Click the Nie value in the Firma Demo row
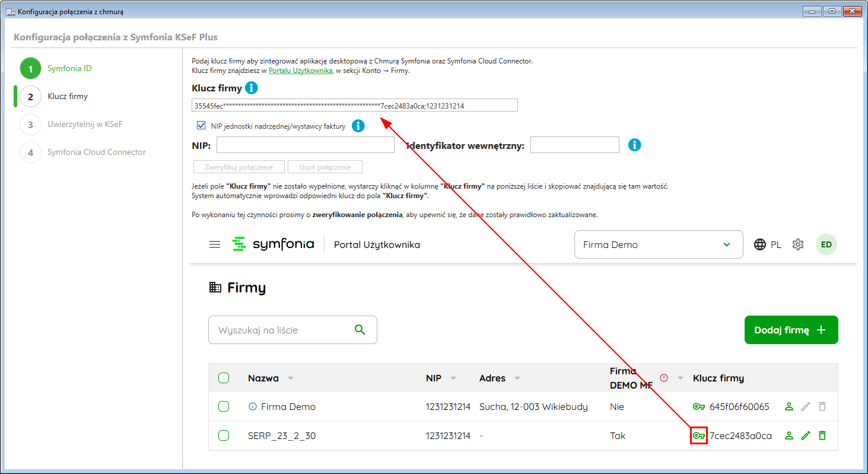 (616, 407)
